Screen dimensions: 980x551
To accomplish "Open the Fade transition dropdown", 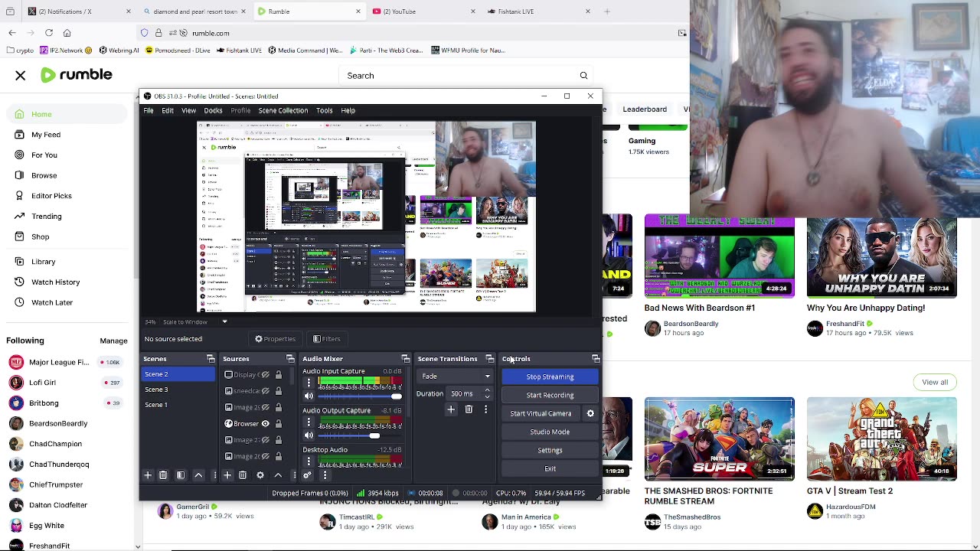I will (456, 377).
